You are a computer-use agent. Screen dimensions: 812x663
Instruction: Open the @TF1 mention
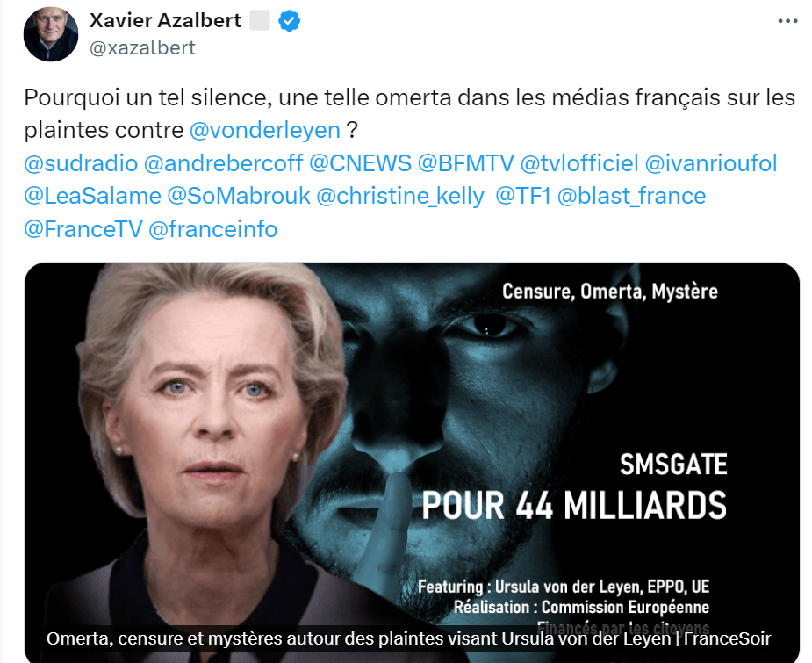coord(523,197)
